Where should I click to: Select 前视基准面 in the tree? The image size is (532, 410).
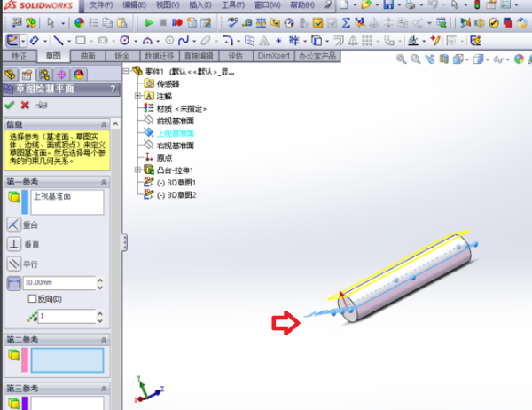point(175,121)
